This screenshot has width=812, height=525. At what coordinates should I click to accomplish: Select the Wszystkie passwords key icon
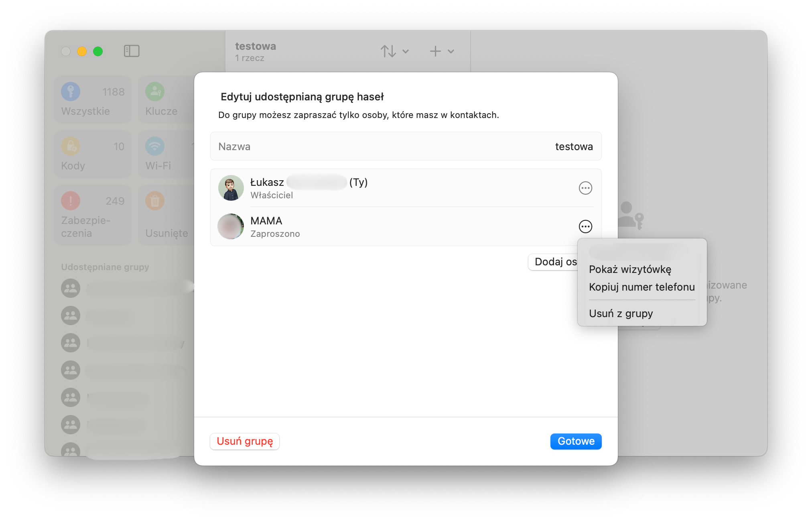(71, 92)
